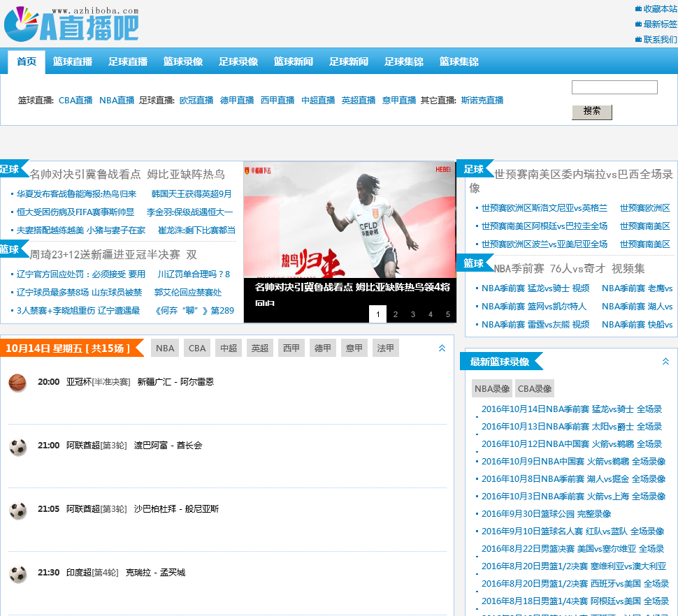Filter schedule by 法甲
This screenshot has width=678, height=616.
pos(385,349)
